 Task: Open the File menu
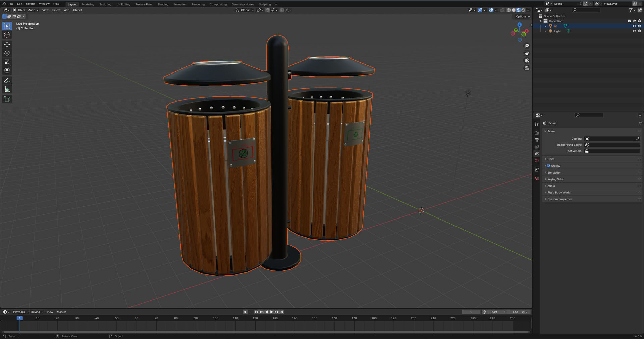11,4
